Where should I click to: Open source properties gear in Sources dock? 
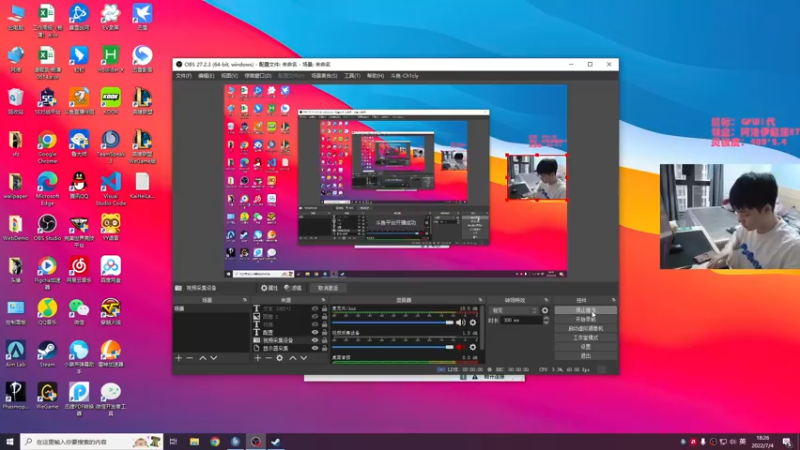coord(280,358)
